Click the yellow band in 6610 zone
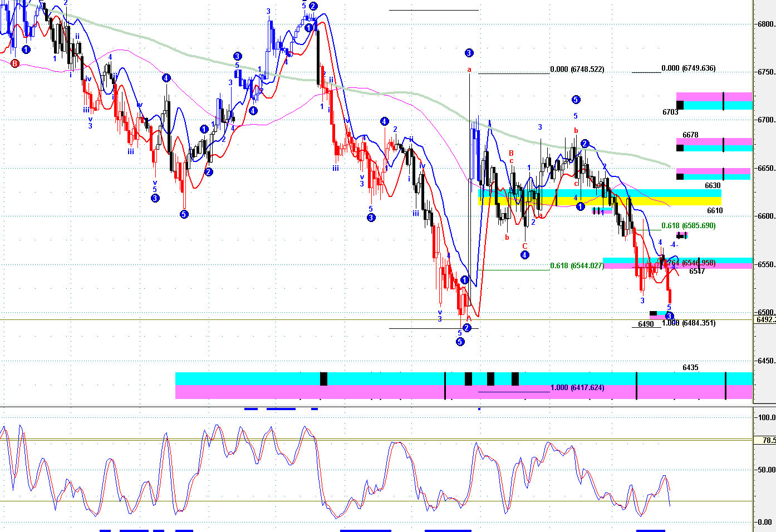This screenshot has width=776, height=532. point(600,201)
